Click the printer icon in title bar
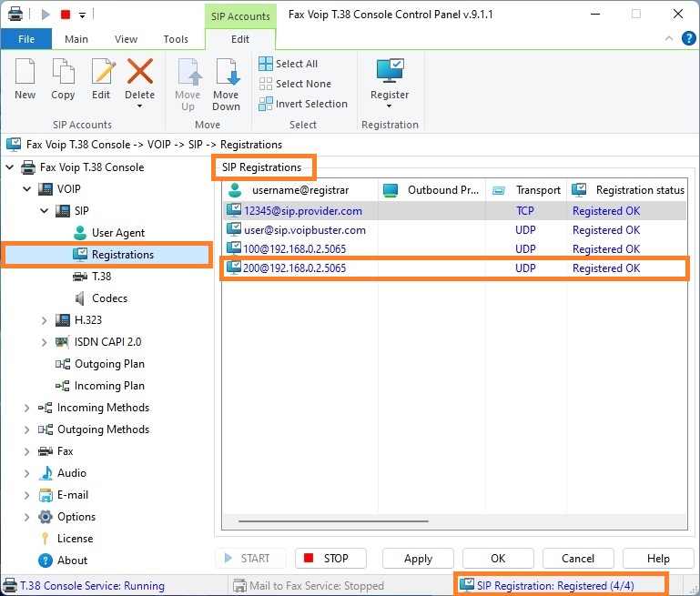 point(15,14)
